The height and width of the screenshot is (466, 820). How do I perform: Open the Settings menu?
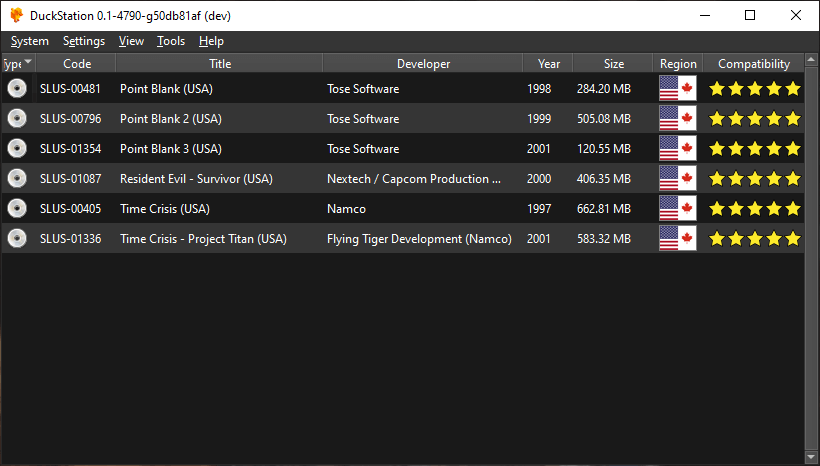[x=84, y=41]
